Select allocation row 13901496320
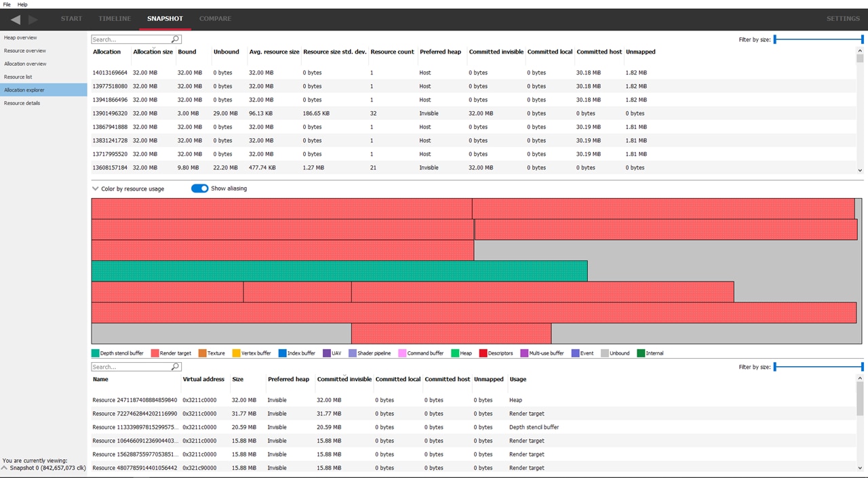Screen dimensions: 868x478 coord(110,113)
